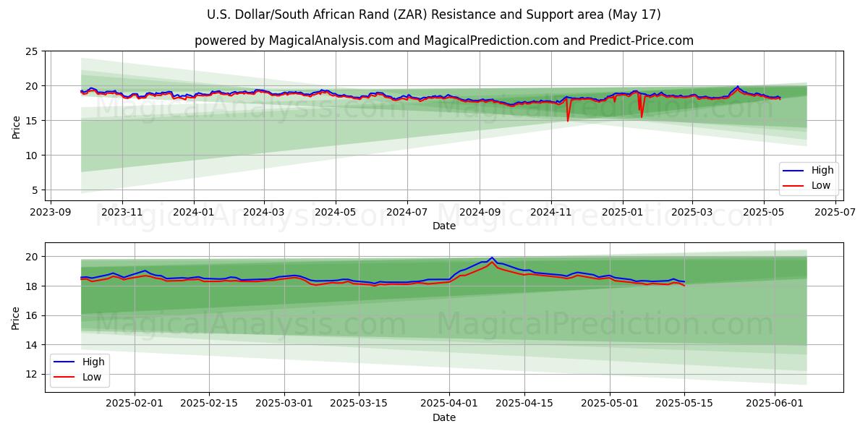Click the November 2024 low spike in top chart
The width and height of the screenshot is (868, 434).
tap(568, 119)
